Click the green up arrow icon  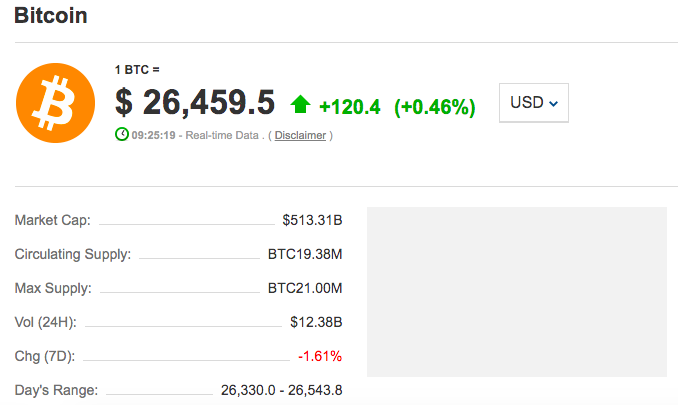tap(300, 104)
